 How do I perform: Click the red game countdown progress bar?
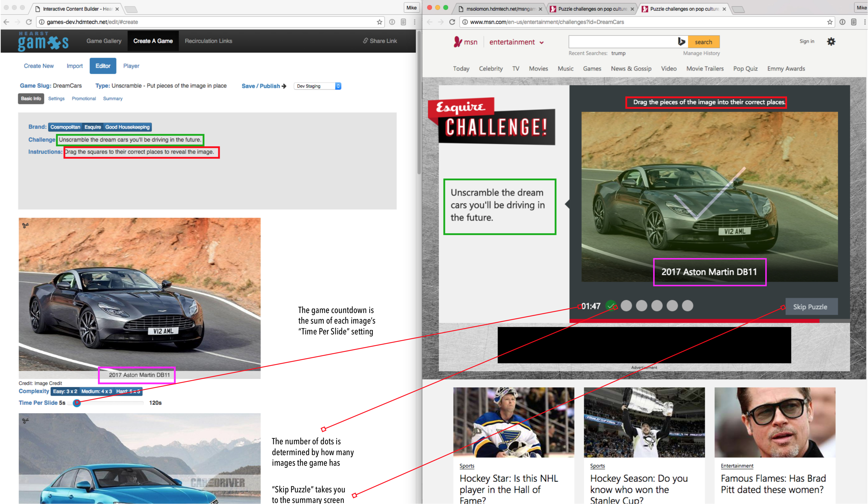694,321
